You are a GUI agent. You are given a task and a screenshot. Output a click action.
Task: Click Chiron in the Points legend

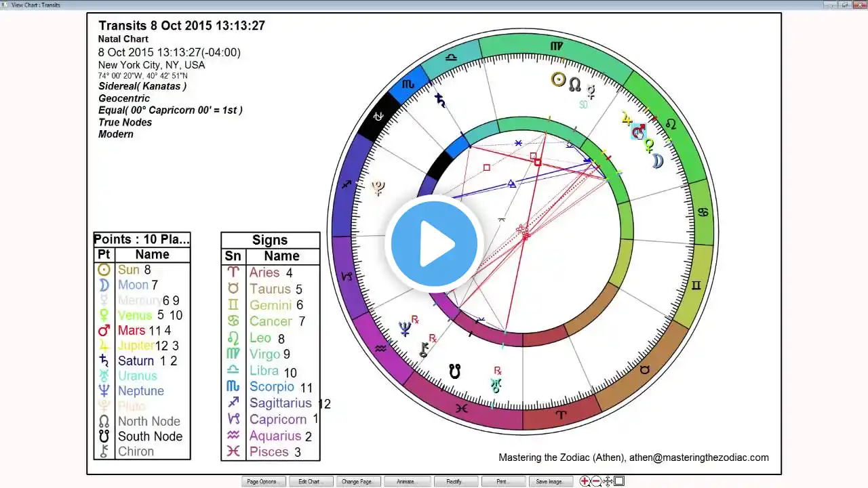(142, 451)
